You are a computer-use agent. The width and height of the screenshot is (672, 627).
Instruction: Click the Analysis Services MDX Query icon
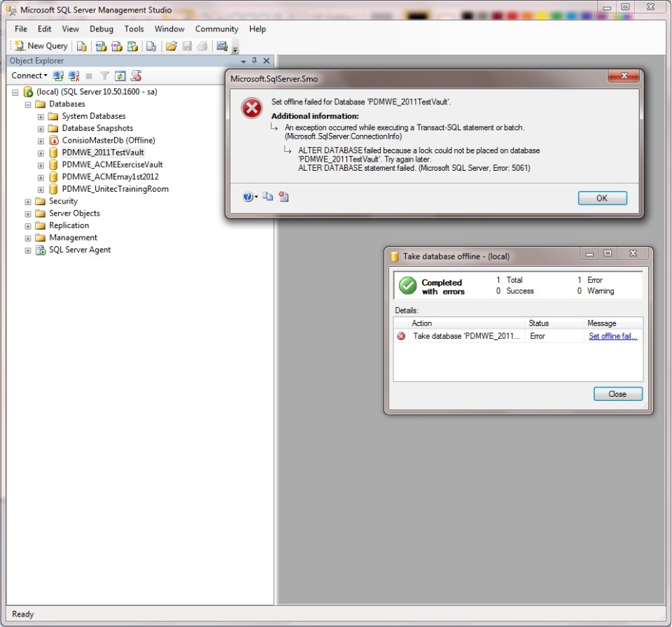[101, 46]
